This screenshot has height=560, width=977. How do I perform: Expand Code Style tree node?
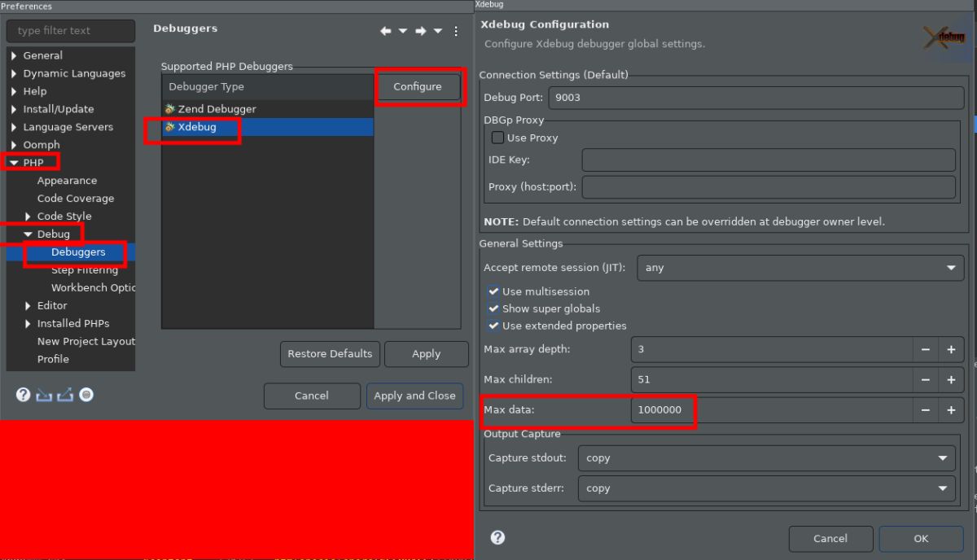[28, 217]
